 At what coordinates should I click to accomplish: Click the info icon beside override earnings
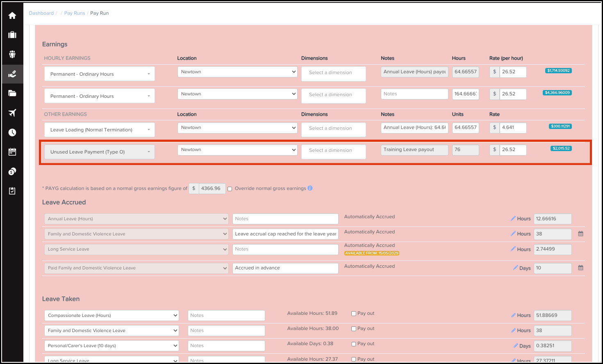click(310, 188)
